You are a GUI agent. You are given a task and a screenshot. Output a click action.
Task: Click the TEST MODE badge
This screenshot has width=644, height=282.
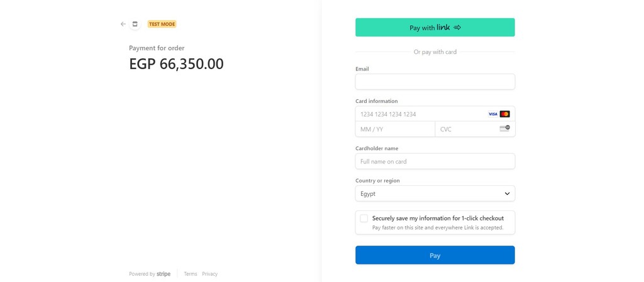[162, 24]
